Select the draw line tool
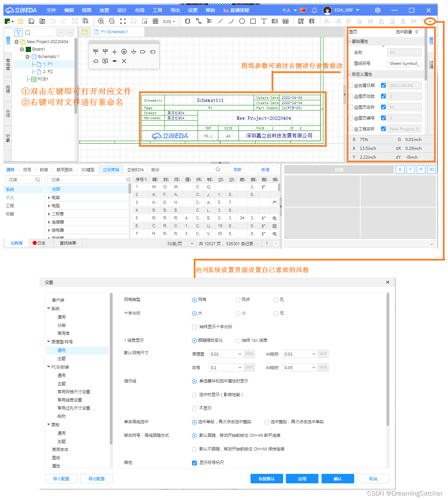The height and width of the screenshot is (500, 448). click(220, 21)
